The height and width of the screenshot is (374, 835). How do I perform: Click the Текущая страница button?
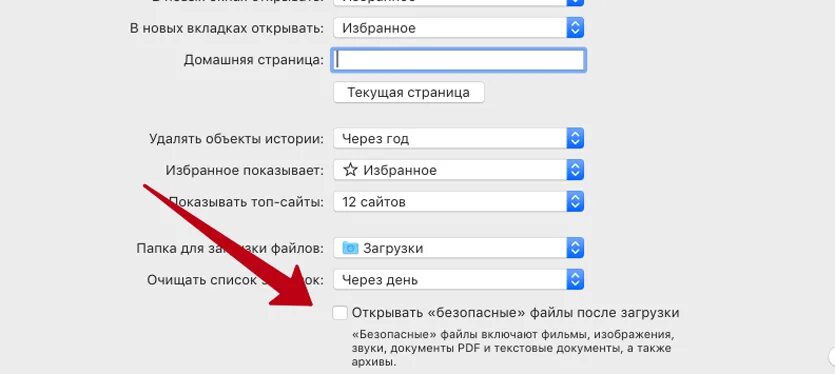408,92
